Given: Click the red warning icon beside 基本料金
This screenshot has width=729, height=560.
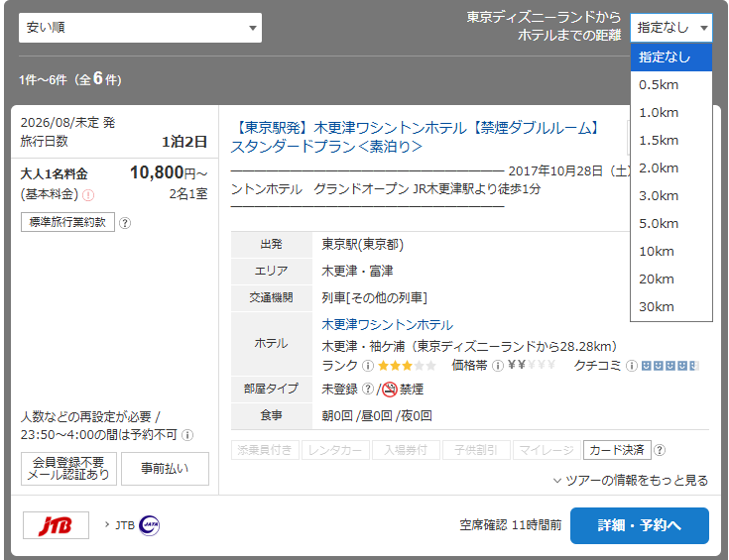Looking at the screenshot, I should tap(88, 195).
